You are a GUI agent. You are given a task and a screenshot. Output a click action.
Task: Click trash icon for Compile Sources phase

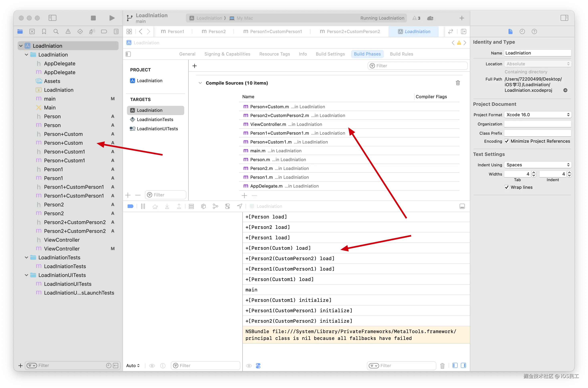(458, 83)
